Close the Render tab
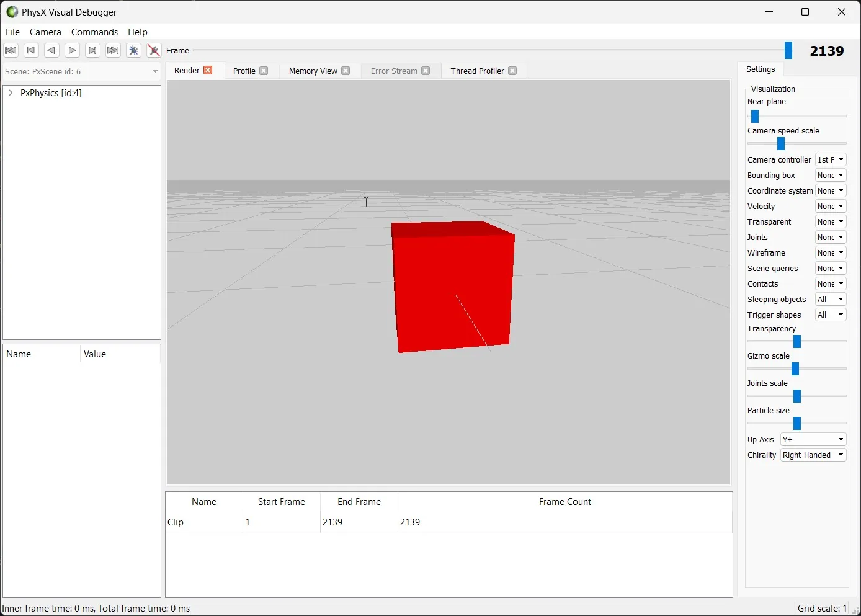861x616 pixels. pyautogui.click(x=208, y=71)
